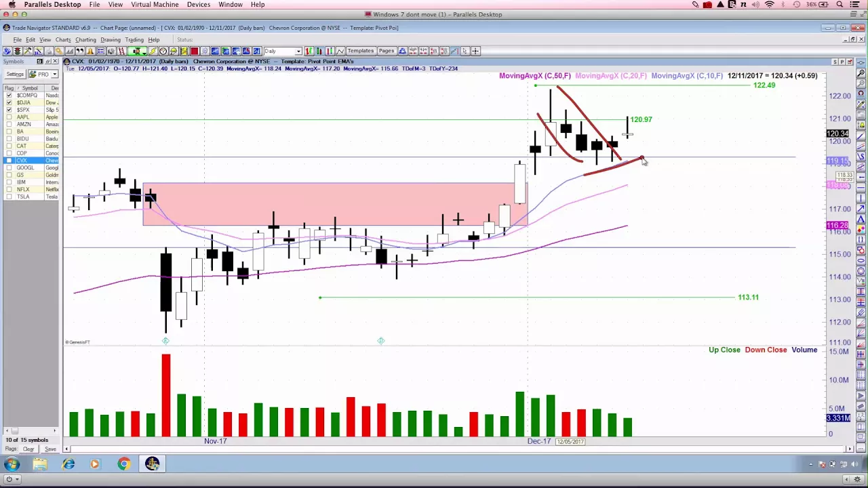The image size is (868, 488).
Task: Open Parallels Virtual Machine menu
Action: 155,4
